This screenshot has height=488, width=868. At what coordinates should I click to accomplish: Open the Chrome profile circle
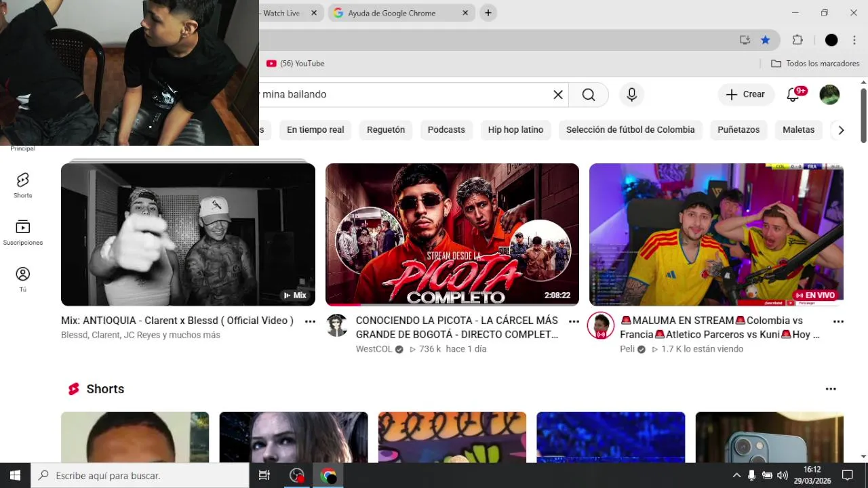831,40
